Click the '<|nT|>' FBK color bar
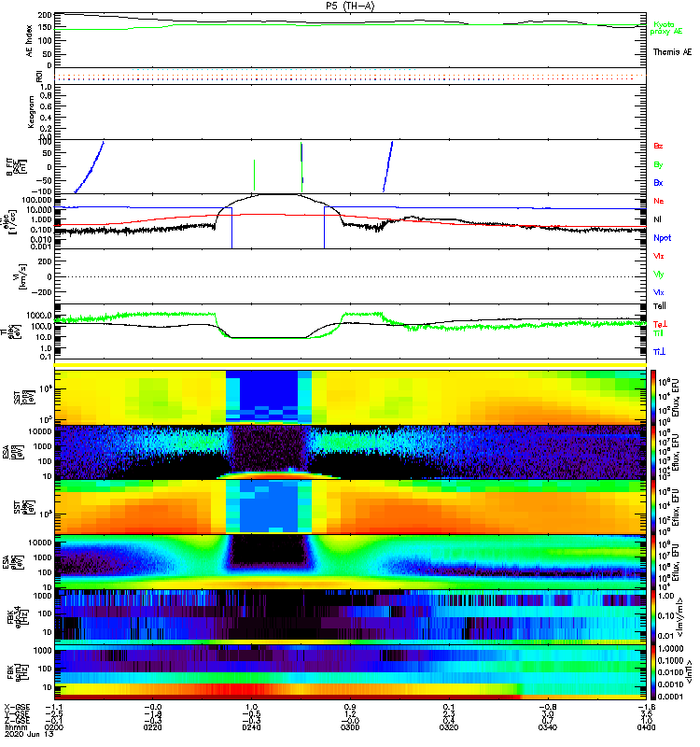700x747 pixels. 652,672
